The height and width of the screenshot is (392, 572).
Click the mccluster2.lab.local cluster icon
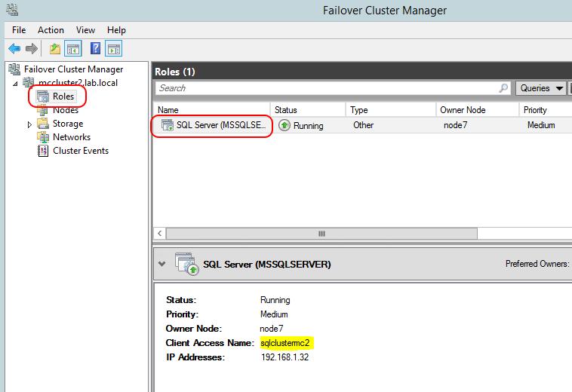[29, 83]
